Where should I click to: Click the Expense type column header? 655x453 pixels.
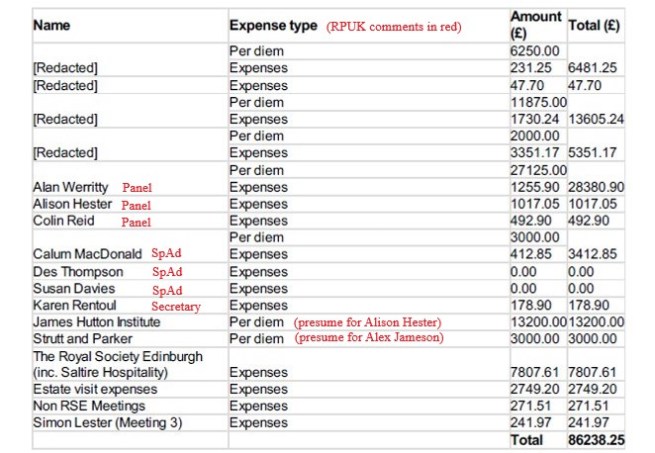click(273, 26)
